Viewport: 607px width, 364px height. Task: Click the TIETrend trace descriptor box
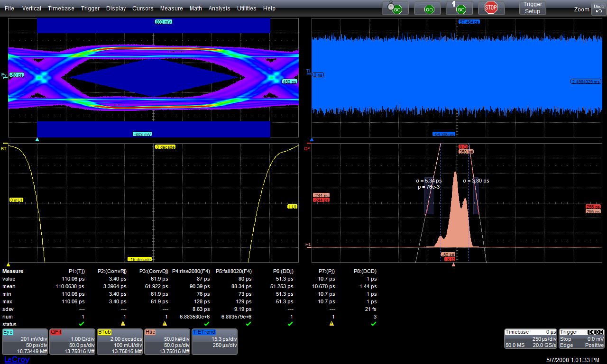pyautogui.click(x=214, y=342)
